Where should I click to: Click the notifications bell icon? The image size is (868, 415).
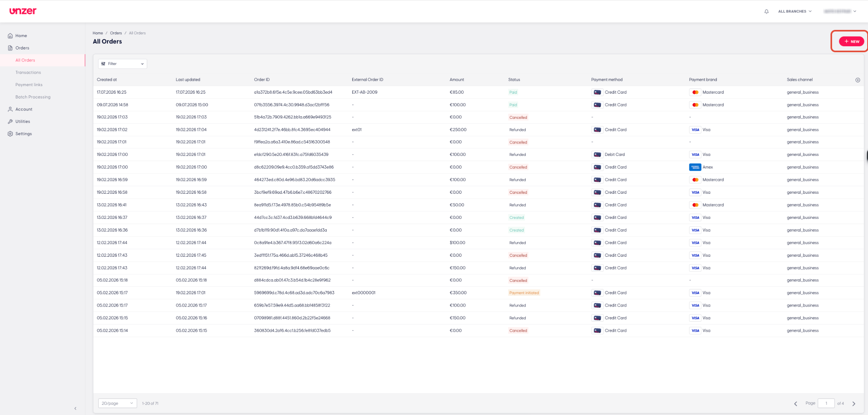766,12
